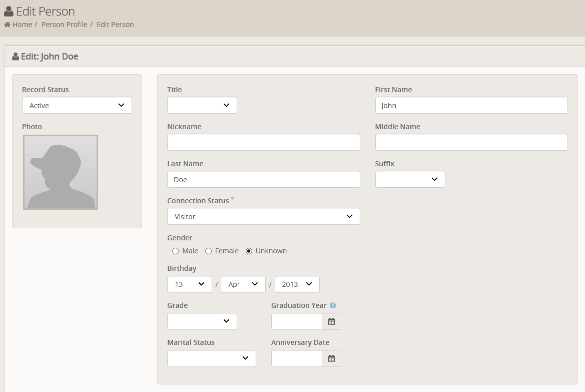Choose the Female gender option
The width and height of the screenshot is (585, 392).
(208, 251)
